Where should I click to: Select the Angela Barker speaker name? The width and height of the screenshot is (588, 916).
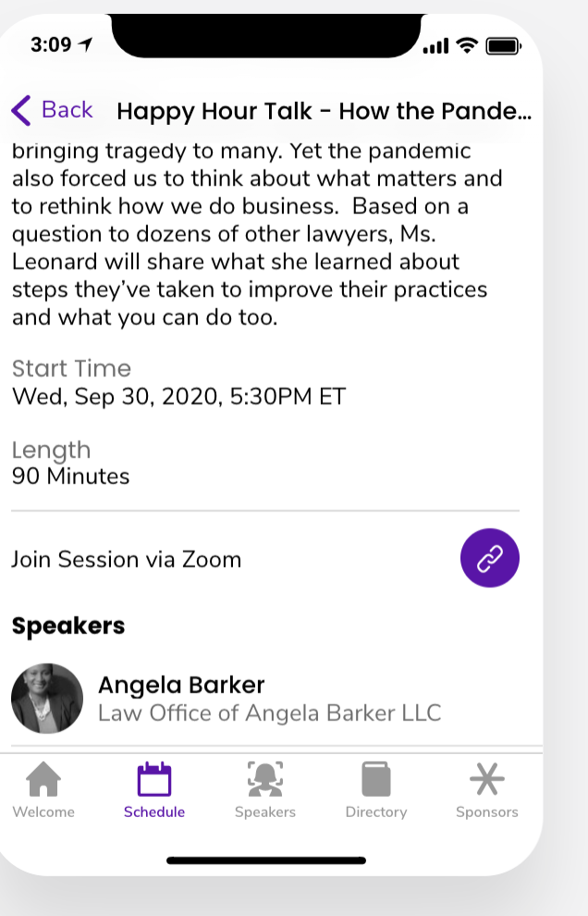coord(181,685)
